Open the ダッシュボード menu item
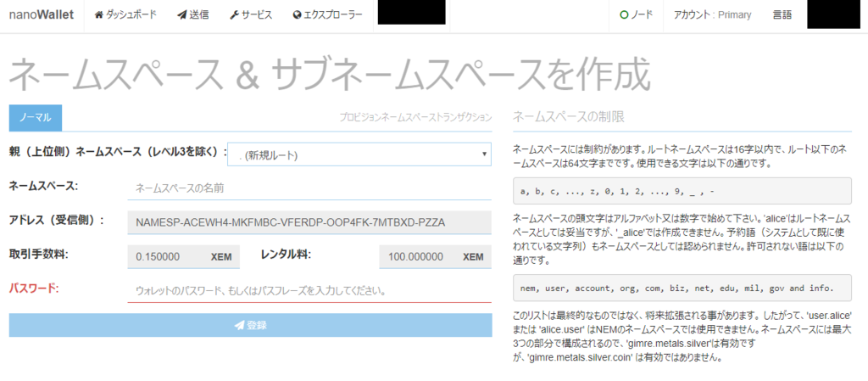 click(125, 15)
